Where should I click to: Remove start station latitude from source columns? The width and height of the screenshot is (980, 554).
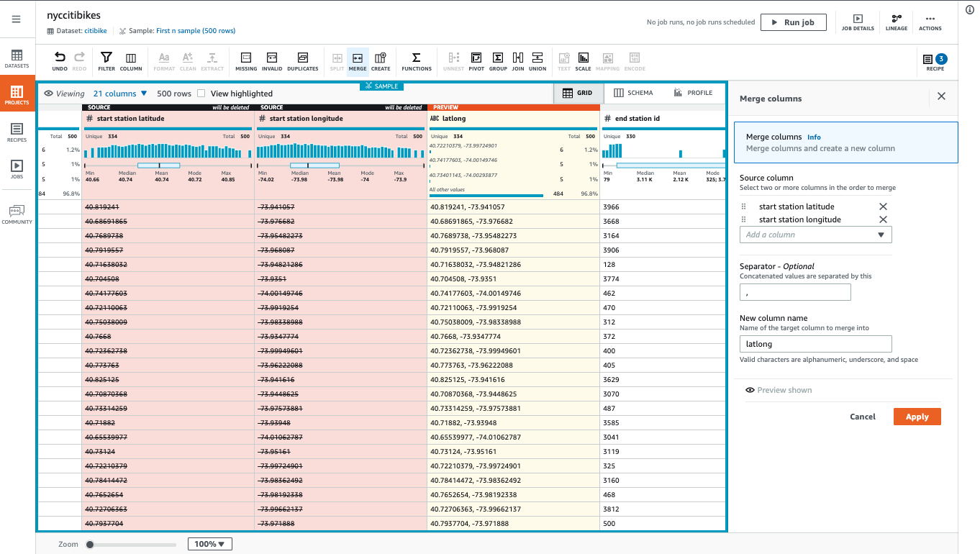(x=883, y=206)
